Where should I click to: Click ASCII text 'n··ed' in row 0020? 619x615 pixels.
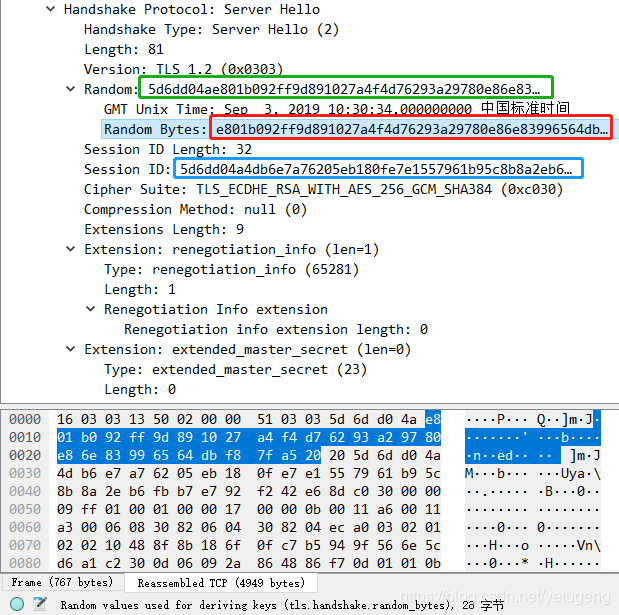(x=493, y=456)
